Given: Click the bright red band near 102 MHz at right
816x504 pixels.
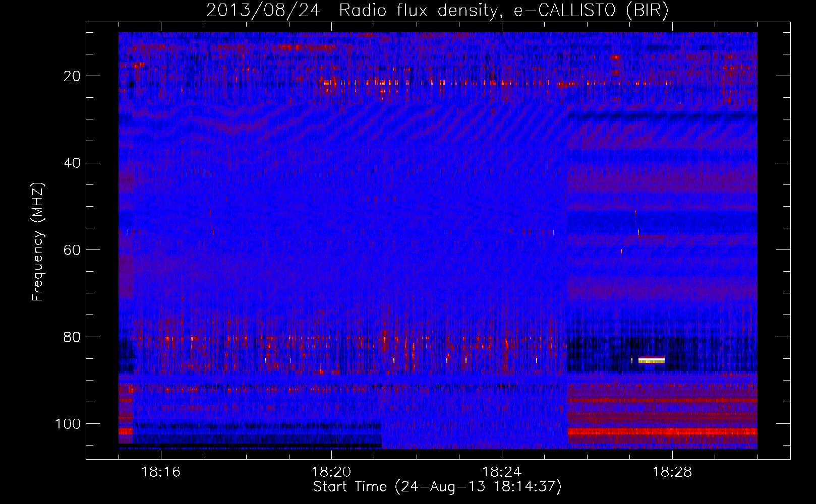Looking at the screenshot, I should click(x=662, y=431).
